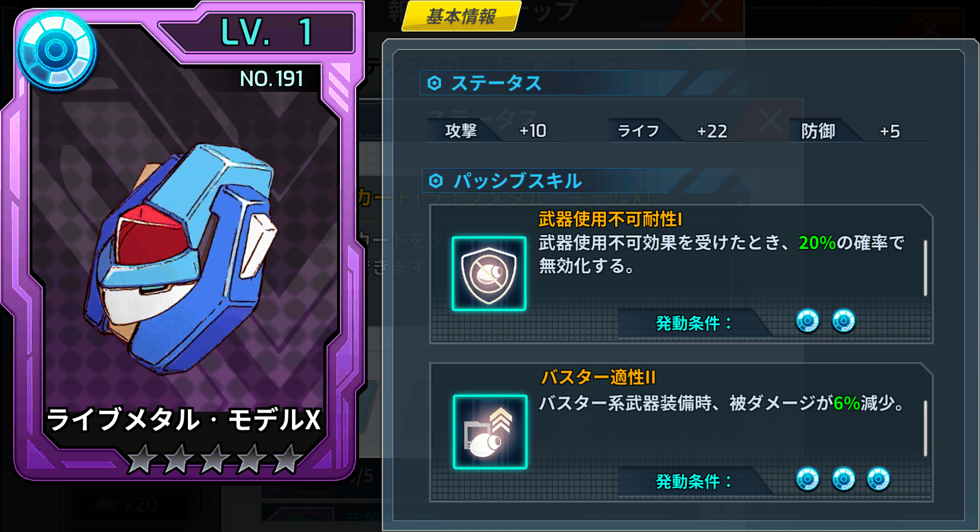Screen dimensions: 980x532
Task: Click first orb in バスター適性II activation condition
Action: click(x=808, y=479)
